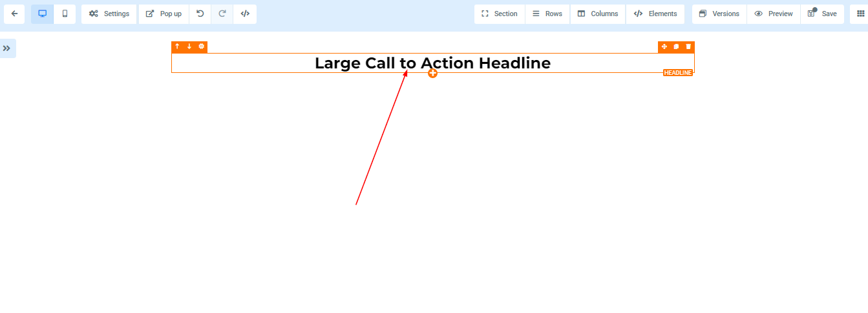This screenshot has width=868, height=313.
Task: Save the page
Action: (822, 14)
